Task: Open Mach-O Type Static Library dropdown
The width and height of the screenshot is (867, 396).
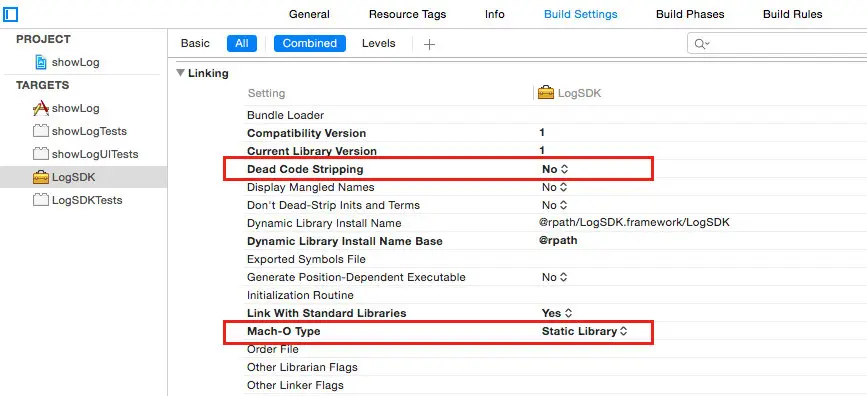Action: coord(584,331)
